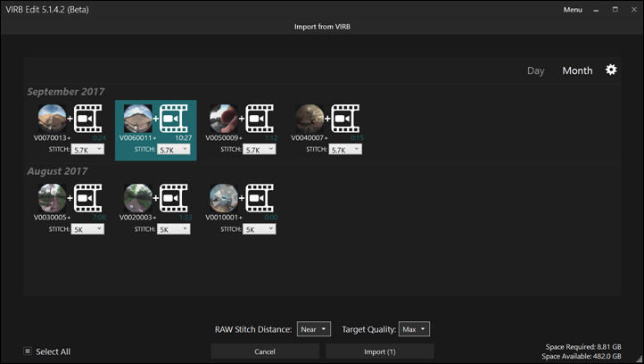
Task: Close the VIRB Edit window
Action: (x=633, y=9)
